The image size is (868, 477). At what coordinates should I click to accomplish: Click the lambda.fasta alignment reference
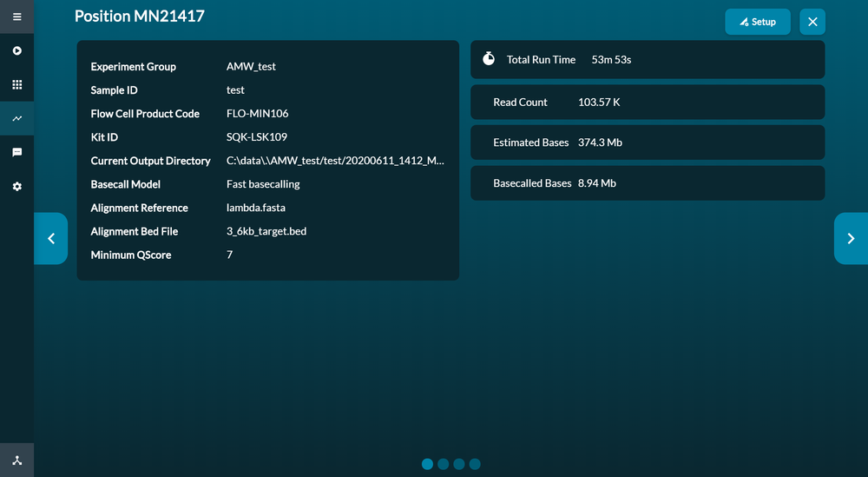[256, 208]
